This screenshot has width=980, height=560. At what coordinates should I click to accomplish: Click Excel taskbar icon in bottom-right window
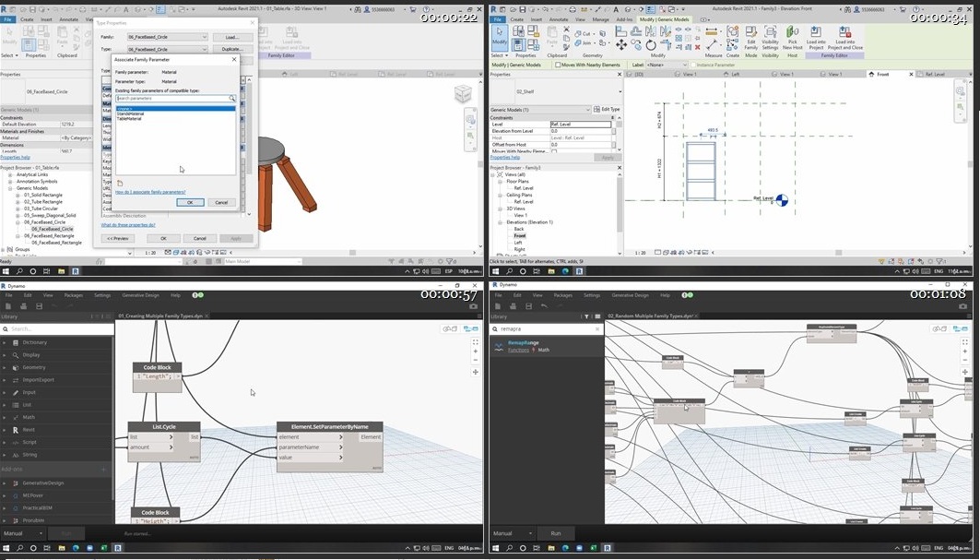pyautogui.click(x=593, y=547)
